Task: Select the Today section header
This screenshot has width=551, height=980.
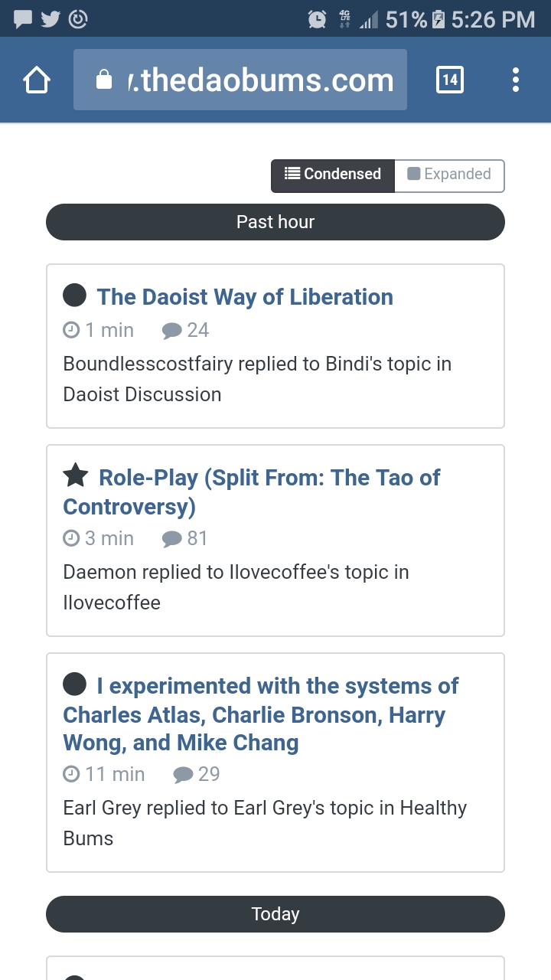Action: (275, 914)
